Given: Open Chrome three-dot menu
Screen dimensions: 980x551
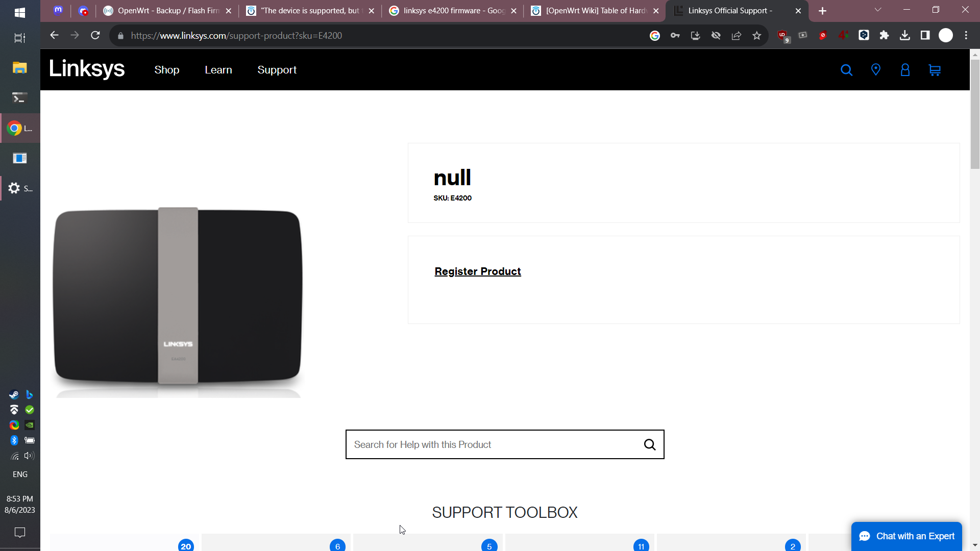Looking at the screenshot, I should click(x=966, y=35).
